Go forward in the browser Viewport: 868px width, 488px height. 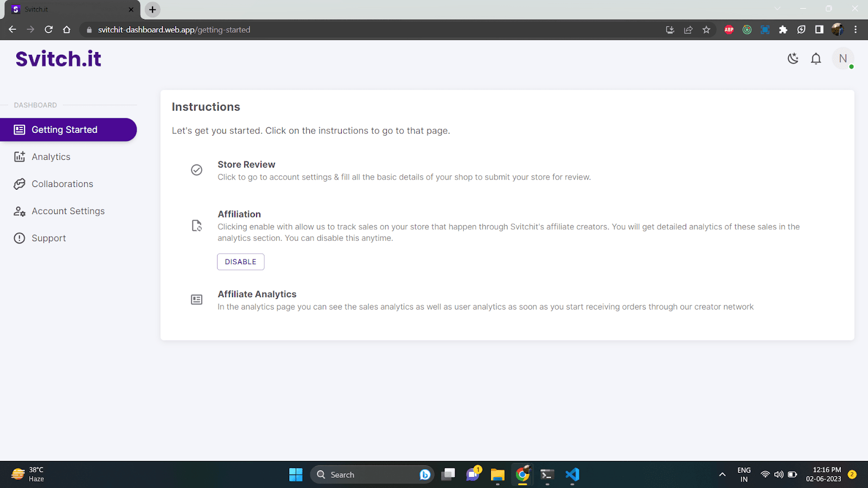tap(30, 30)
